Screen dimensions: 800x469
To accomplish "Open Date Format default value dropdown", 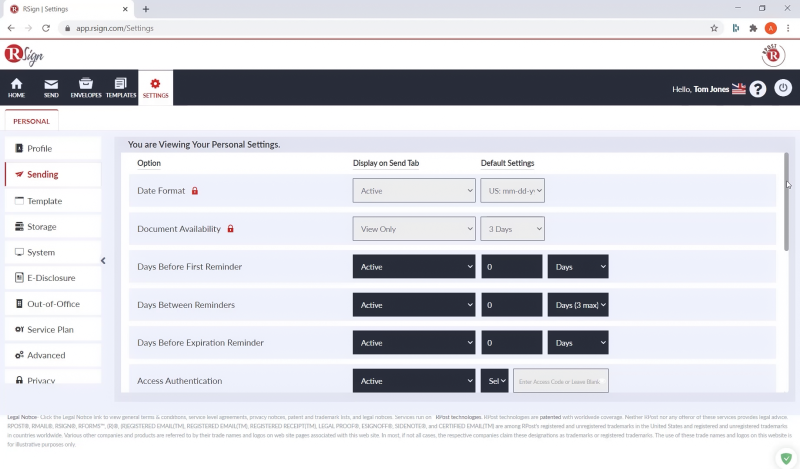I will click(x=512, y=190).
